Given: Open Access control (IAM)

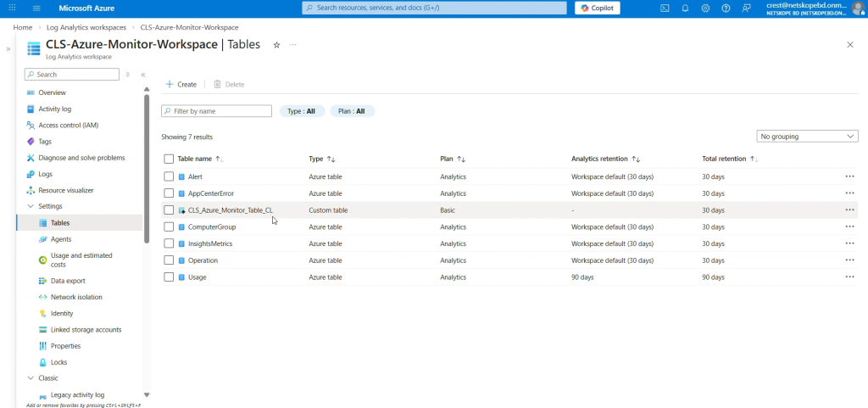Looking at the screenshot, I should click(68, 125).
